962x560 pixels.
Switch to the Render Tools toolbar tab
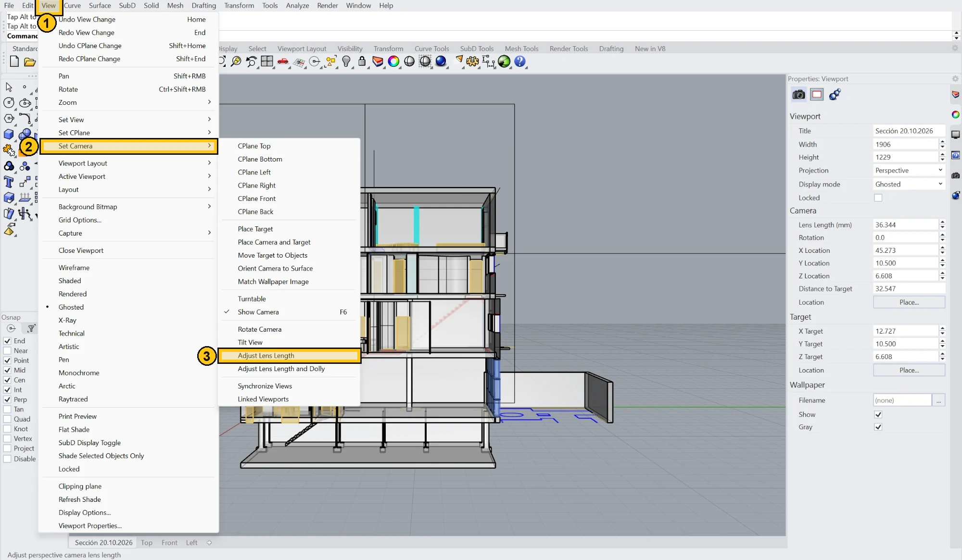(569, 49)
